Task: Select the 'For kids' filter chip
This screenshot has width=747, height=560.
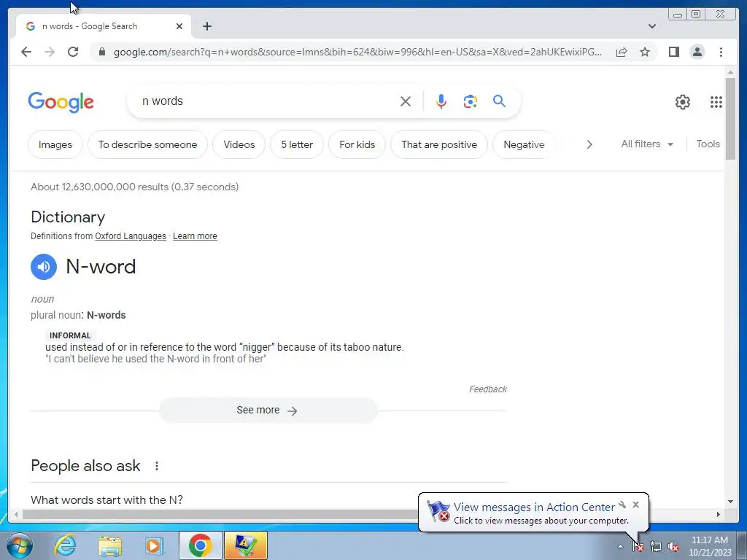Action: coord(357,144)
